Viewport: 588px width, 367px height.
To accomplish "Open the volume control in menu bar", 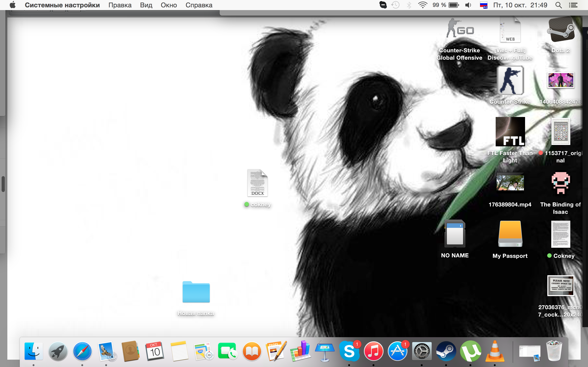I will [468, 5].
